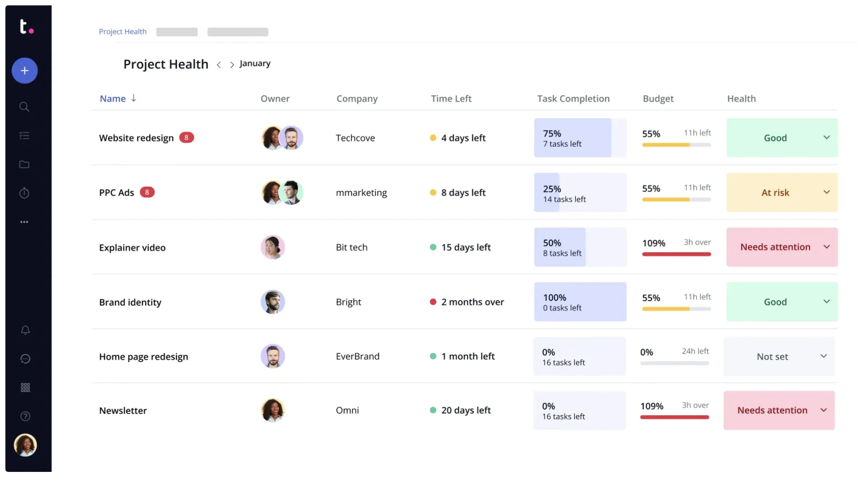
Task: Open Needs attention dropdown for Explainer video
Action: (x=782, y=247)
